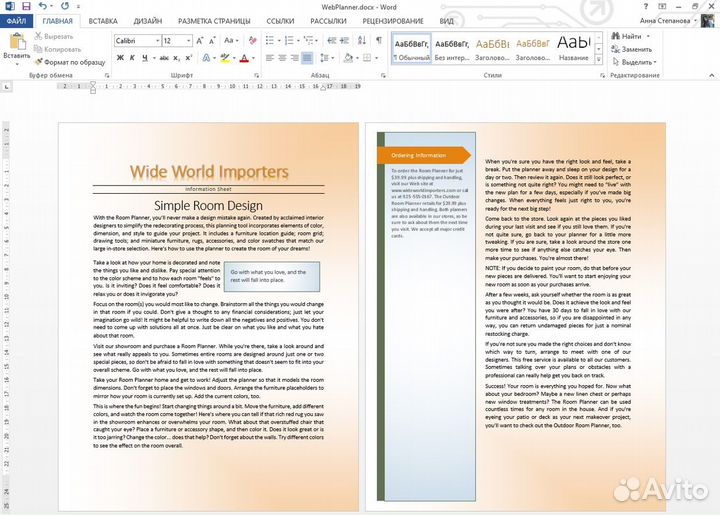The height and width of the screenshot is (515, 720).
Task: Open the borders dropdown
Action: click(x=376, y=58)
